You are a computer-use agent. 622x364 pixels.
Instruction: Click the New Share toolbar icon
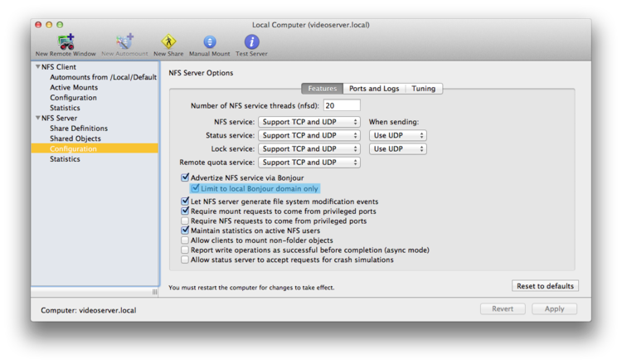tap(168, 41)
